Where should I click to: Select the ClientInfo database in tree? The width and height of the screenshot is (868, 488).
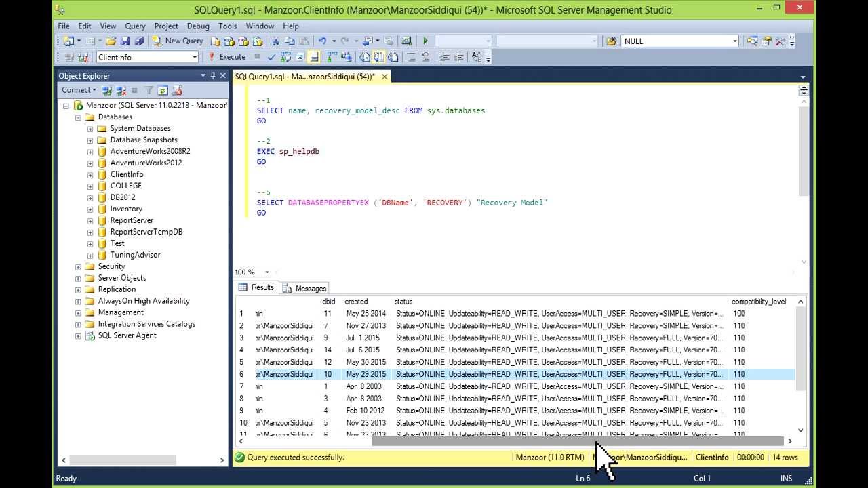127,174
